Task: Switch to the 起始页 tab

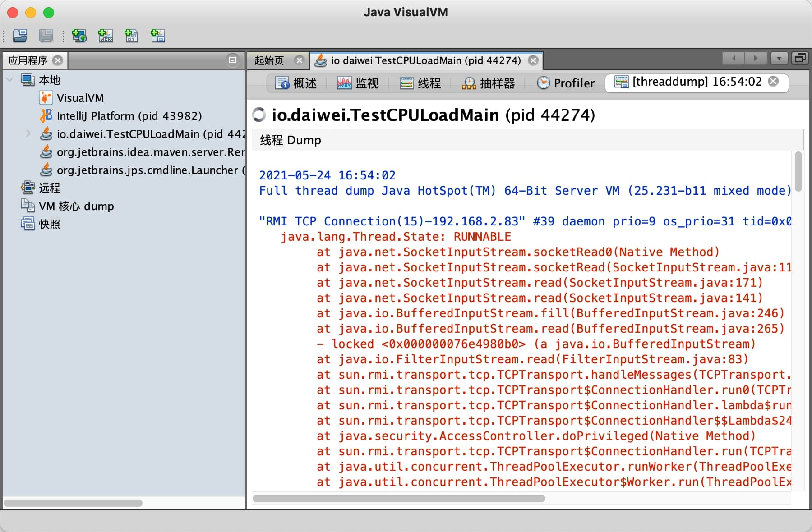Action: 269,60
